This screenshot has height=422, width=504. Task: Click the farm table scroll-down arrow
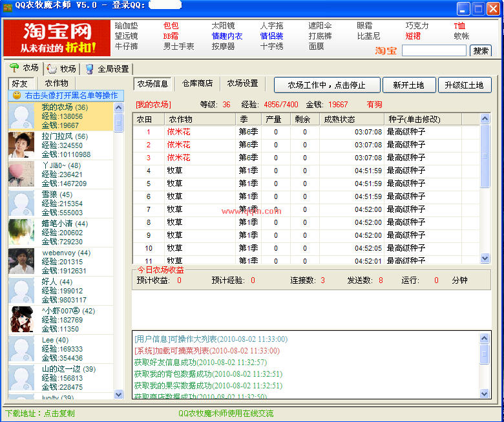click(485, 258)
